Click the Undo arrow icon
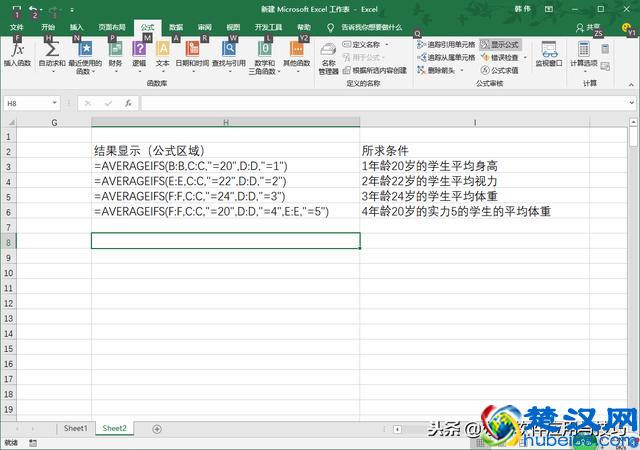The width and height of the screenshot is (640, 450). tap(33, 9)
